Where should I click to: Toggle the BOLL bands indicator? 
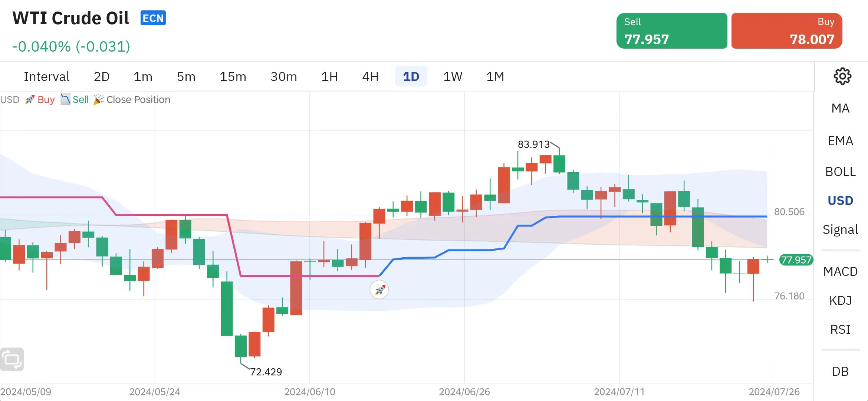coord(841,172)
